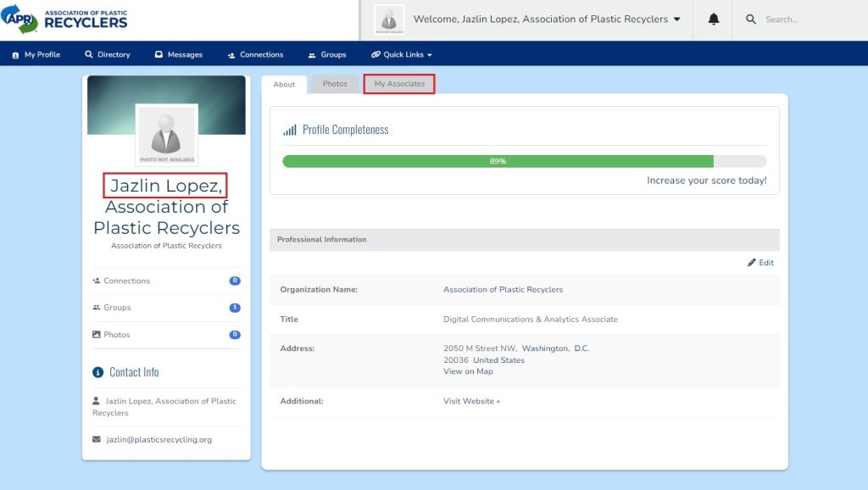Screen dimensions: 868x490
Task: Click the person icon beside contact name
Action: coord(97,401)
